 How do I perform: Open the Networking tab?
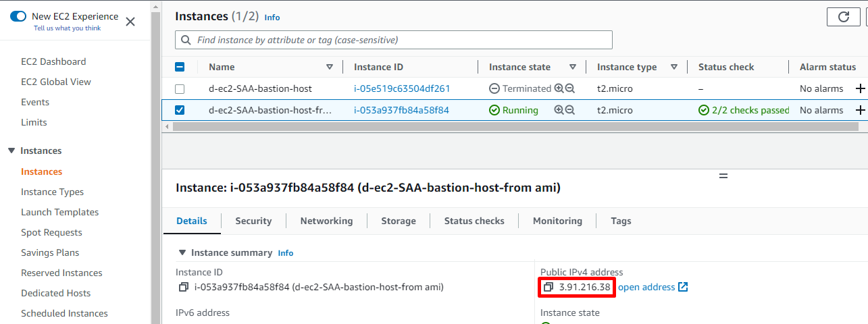tap(326, 221)
